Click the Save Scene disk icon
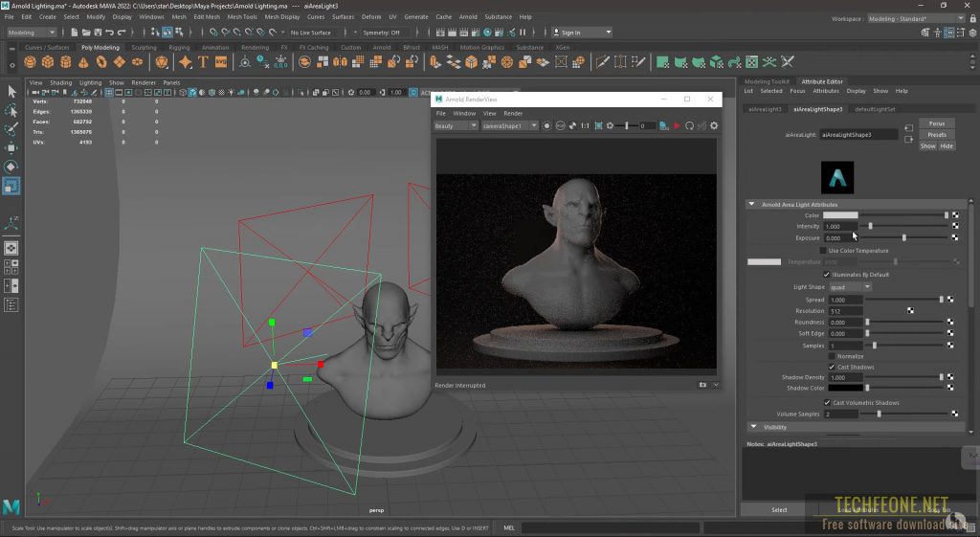Viewport: 980px width, 537px height. click(x=98, y=32)
